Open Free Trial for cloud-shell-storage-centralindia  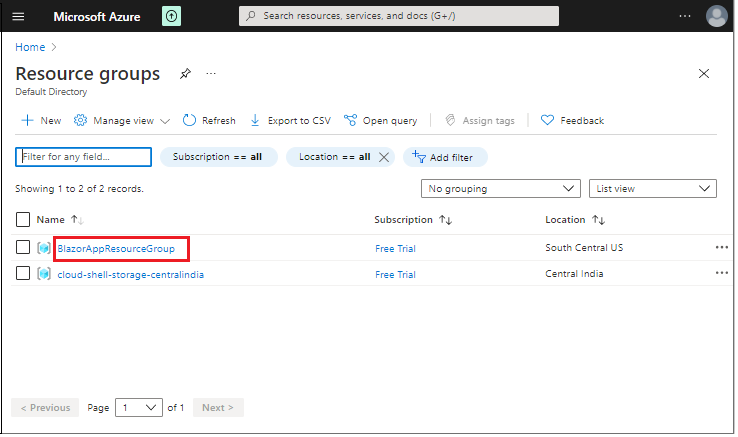click(395, 275)
